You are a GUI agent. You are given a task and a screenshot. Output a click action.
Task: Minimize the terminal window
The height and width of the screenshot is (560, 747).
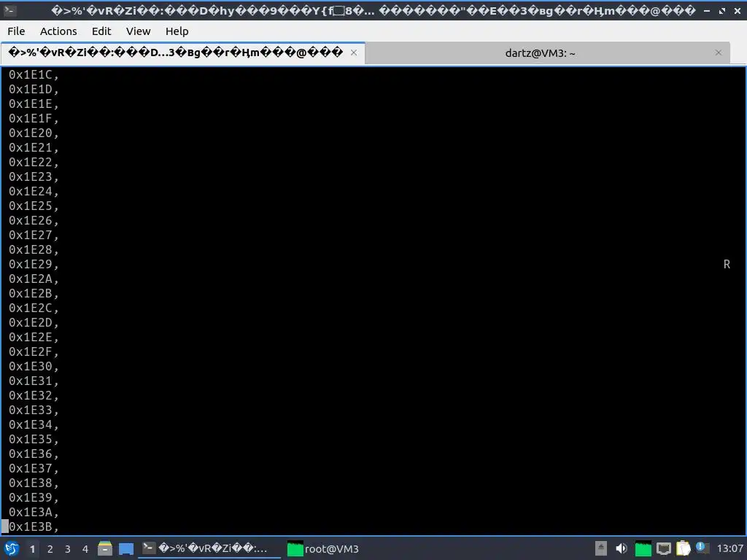[707, 10]
